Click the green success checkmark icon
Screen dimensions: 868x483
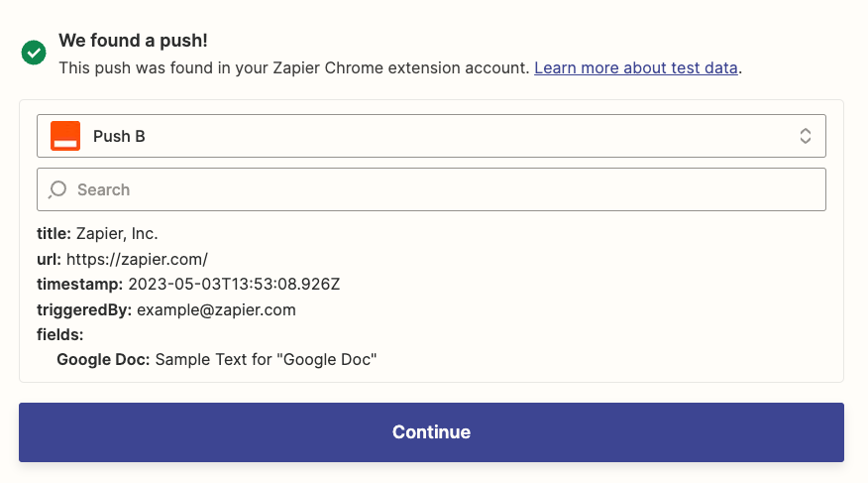34,53
